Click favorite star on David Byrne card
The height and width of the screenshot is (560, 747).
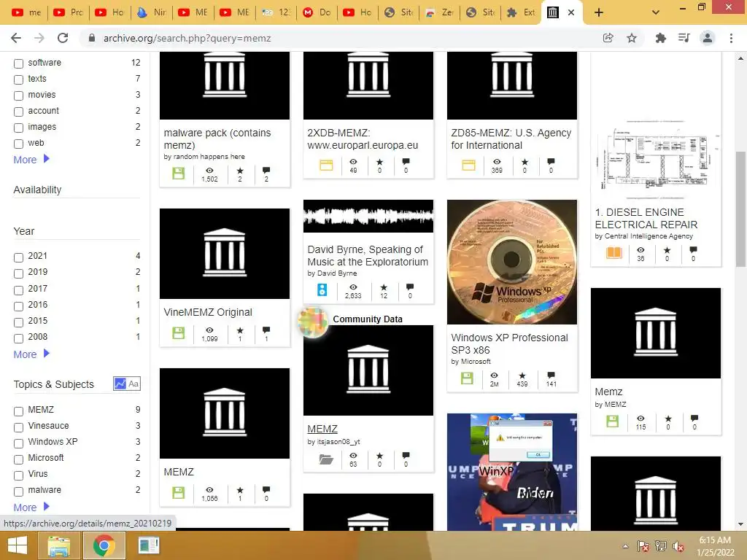[384, 287]
